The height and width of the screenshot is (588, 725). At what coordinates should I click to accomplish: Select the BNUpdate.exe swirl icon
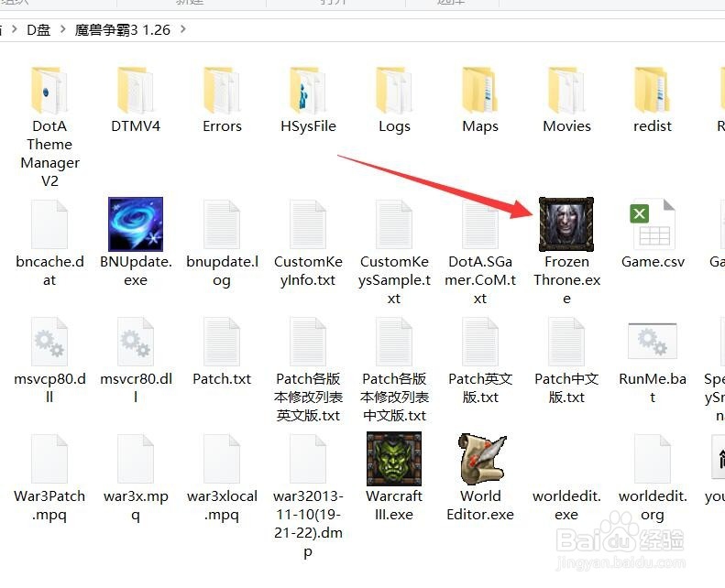tap(136, 224)
